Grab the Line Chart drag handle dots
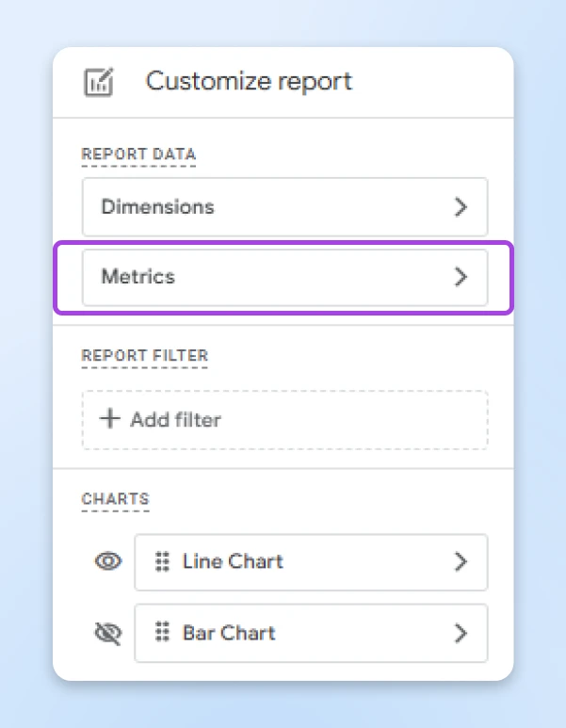Screen dimensions: 566x728 point(162,562)
